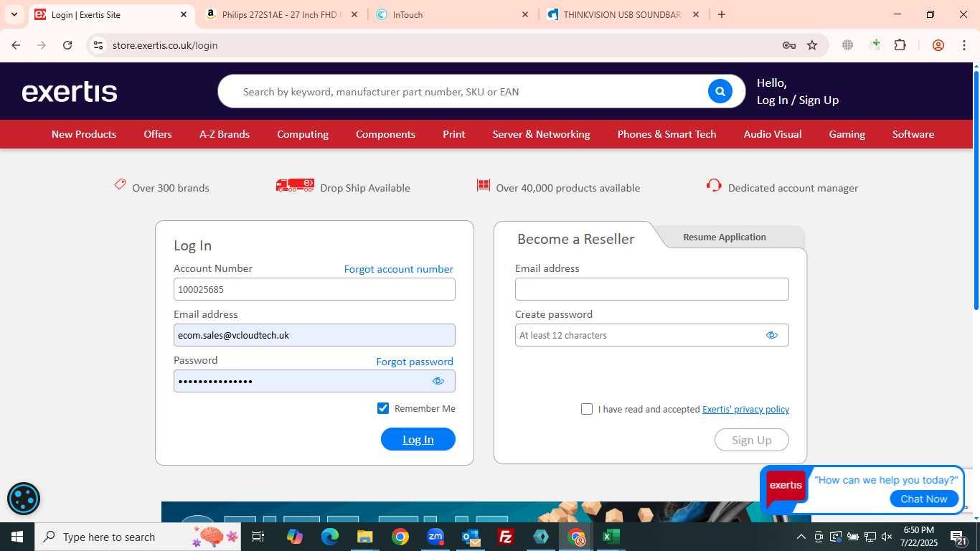
Task: Open Print category menu
Action: 454,134
